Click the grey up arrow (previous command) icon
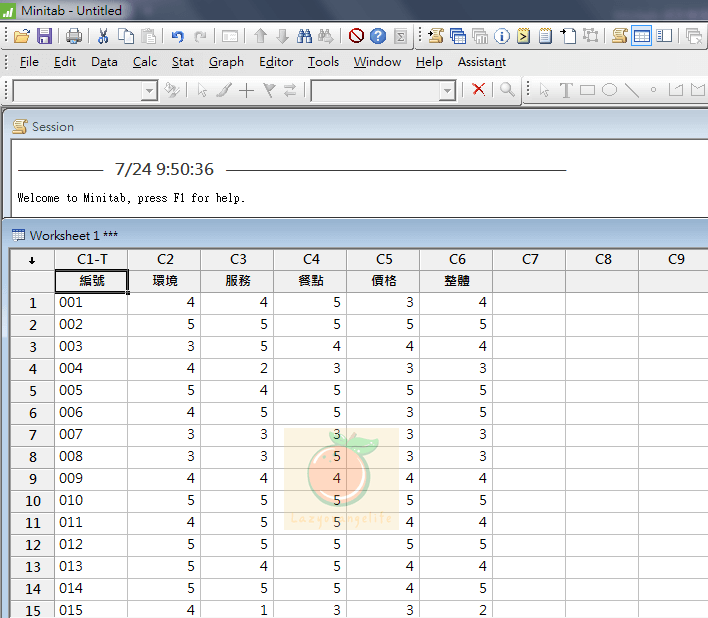708x618 pixels. pos(260,36)
